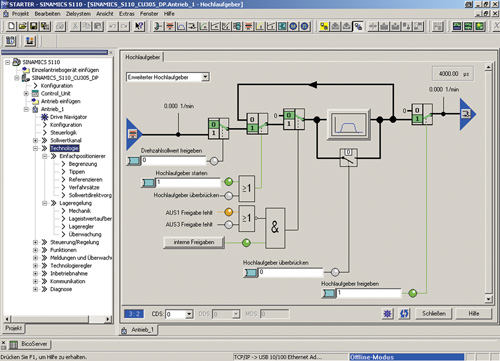Click the interne Freigaben button
Image resolution: width=500 pixels, height=361 pixels.
tap(194, 242)
